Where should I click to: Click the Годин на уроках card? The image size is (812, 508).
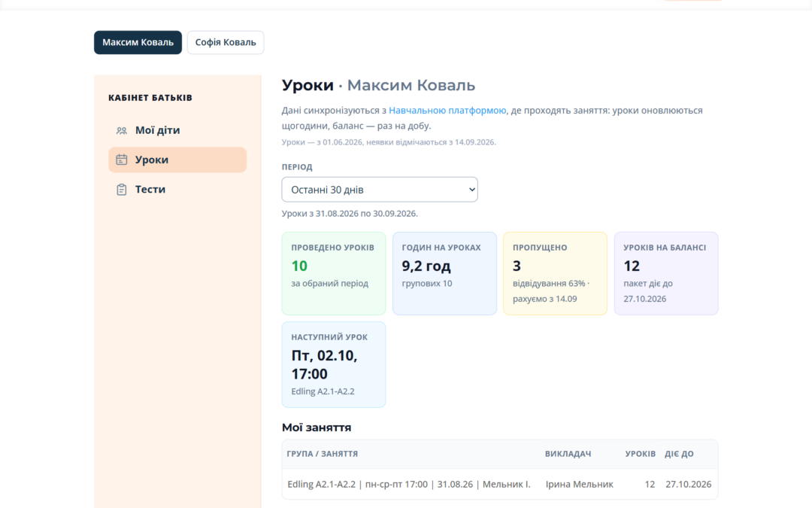(444, 273)
